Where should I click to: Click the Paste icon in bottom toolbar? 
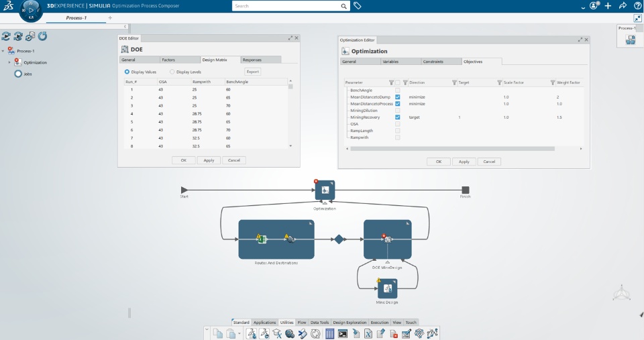230,333
